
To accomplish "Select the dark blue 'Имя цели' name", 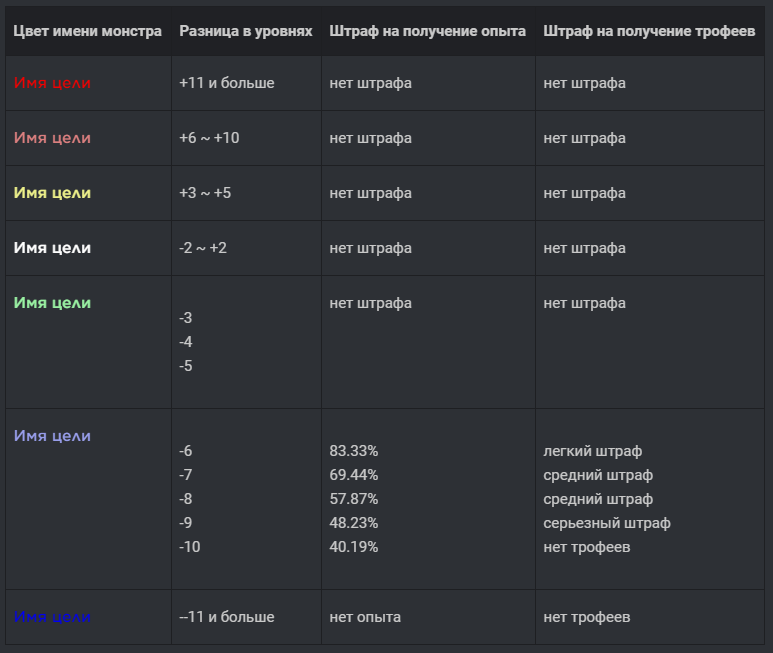I will click(x=52, y=617).
